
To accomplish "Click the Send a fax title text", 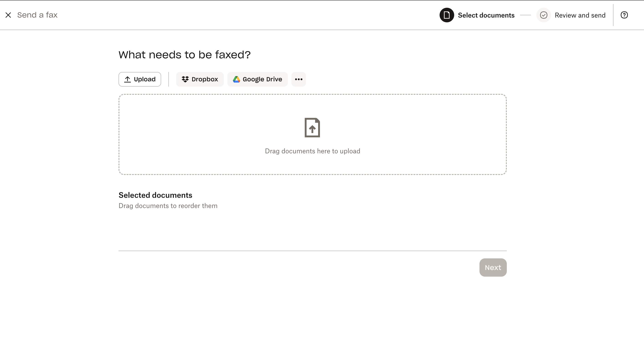I will coord(37,15).
